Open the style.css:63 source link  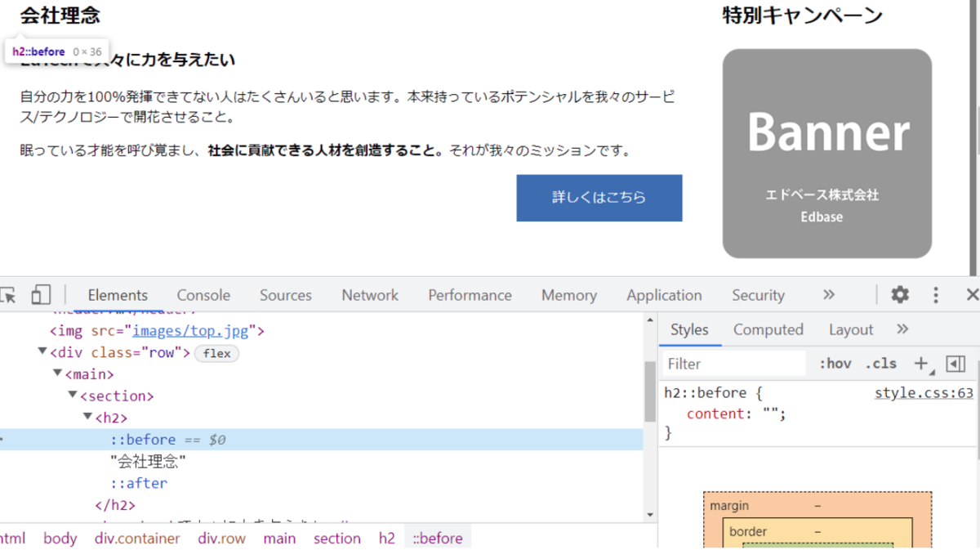click(x=924, y=393)
